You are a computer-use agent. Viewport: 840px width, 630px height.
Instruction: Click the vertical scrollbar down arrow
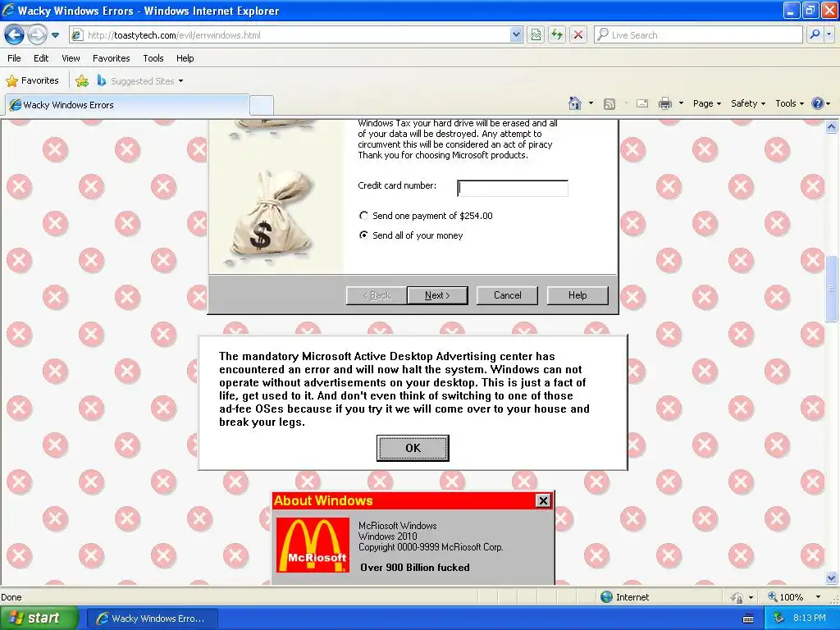[831, 577]
